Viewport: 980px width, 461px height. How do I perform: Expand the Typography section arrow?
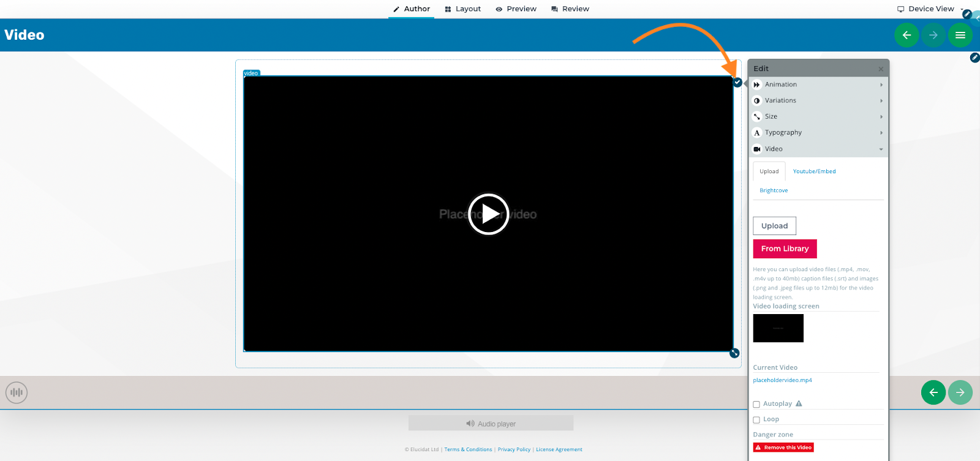(x=881, y=132)
